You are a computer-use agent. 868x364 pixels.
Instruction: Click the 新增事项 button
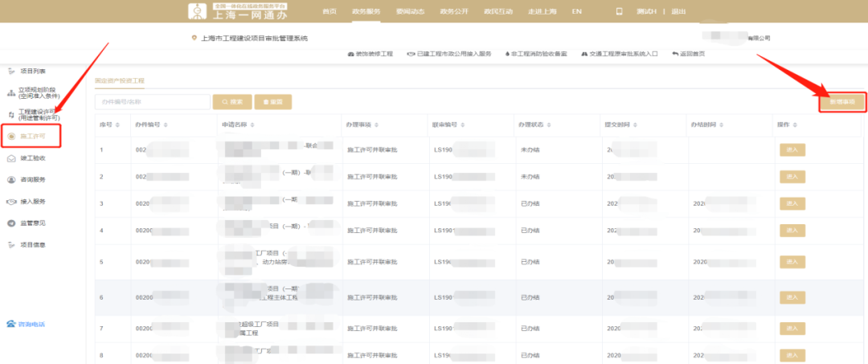pos(842,102)
